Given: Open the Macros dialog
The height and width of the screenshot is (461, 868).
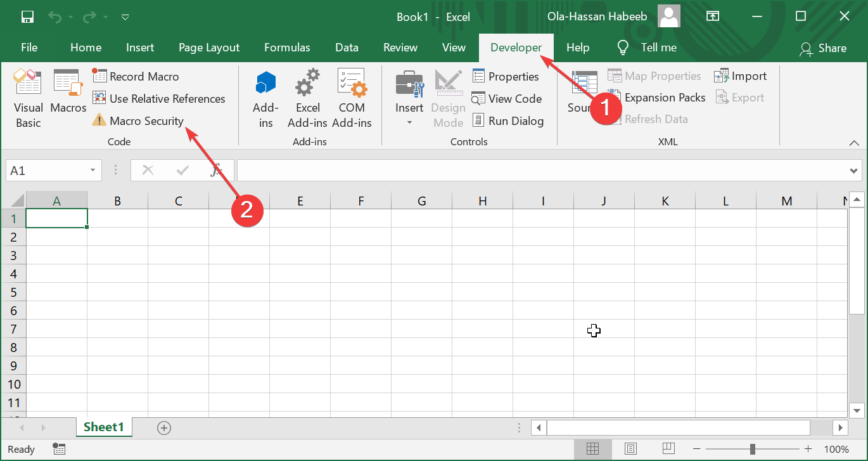Looking at the screenshot, I should [68, 93].
